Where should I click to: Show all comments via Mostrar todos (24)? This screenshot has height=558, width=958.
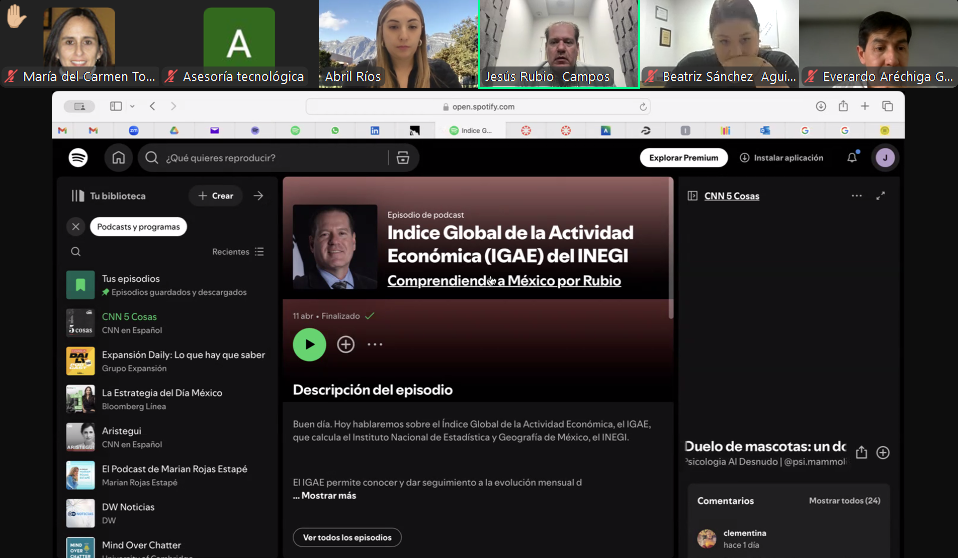[844, 501]
